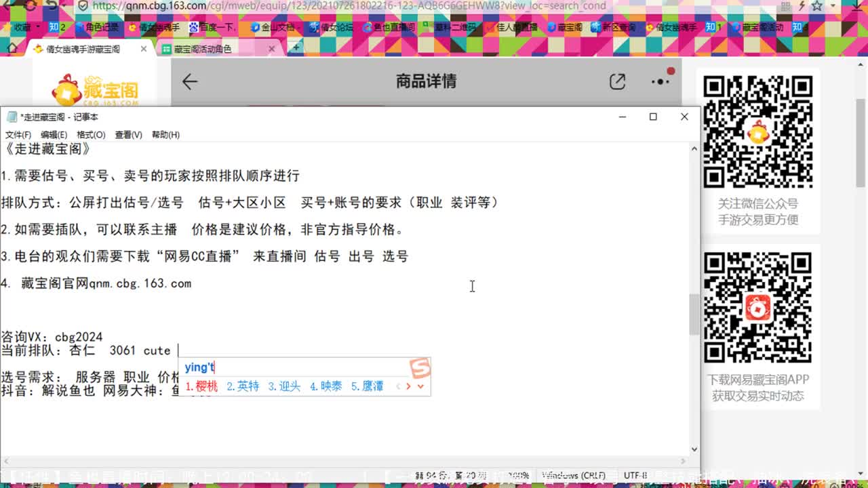Click the Notepad app icon in title bar
The width and height of the screenshot is (868, 488).
(12, 117)
